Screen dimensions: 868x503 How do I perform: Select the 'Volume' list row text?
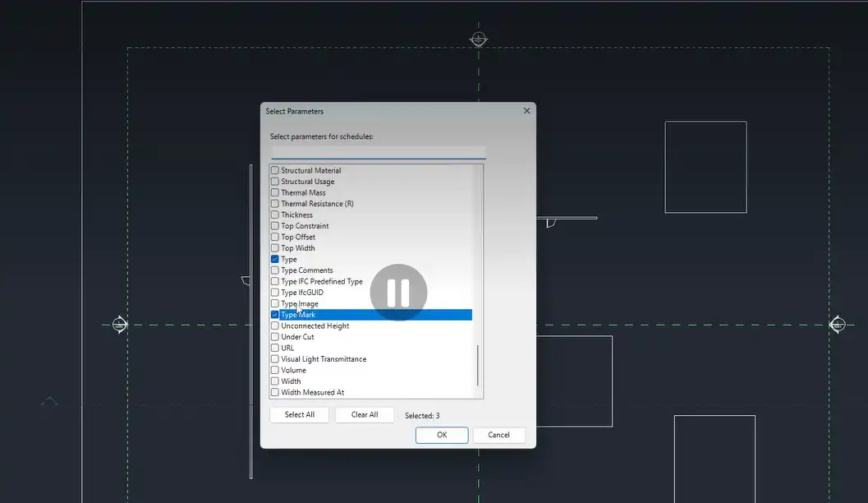(x=293, y=370)
